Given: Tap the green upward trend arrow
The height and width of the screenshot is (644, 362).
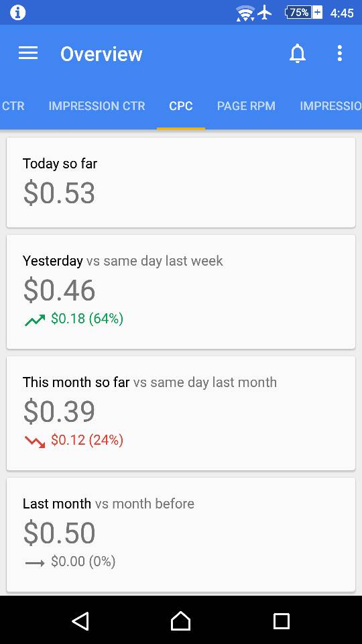Looking at the screenshot, I should (35, 320).
